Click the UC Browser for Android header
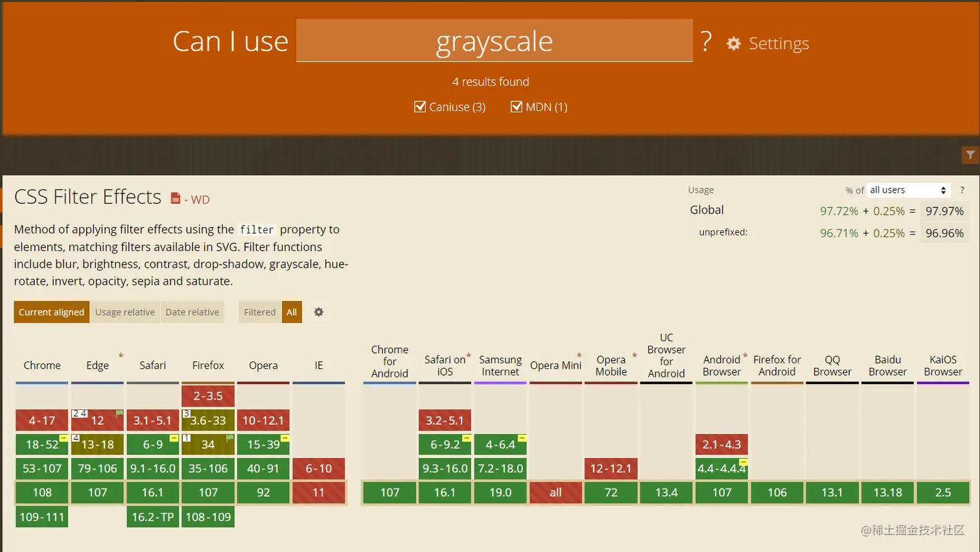980x552 pixels. click(x=666, y=355)
